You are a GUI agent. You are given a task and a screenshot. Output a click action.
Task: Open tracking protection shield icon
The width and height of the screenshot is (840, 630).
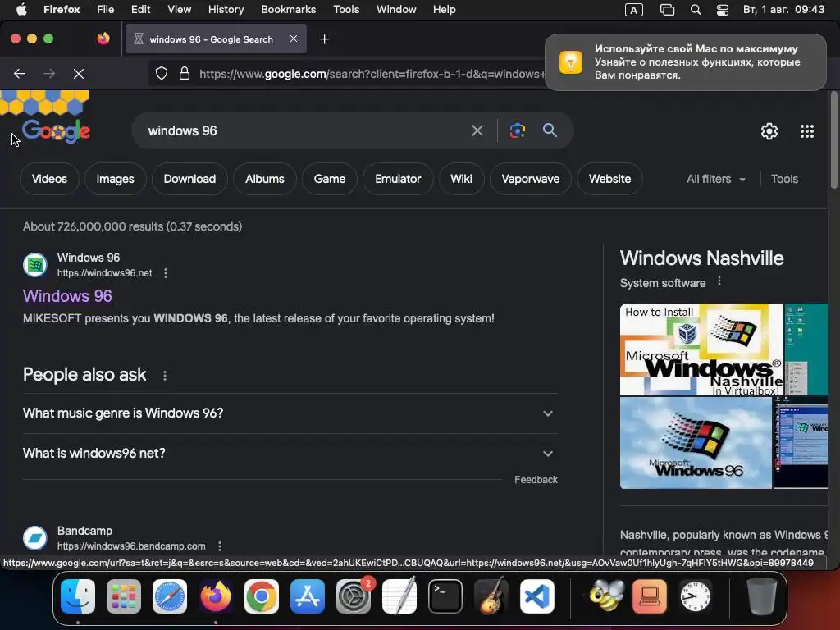(x=162, y=73)
